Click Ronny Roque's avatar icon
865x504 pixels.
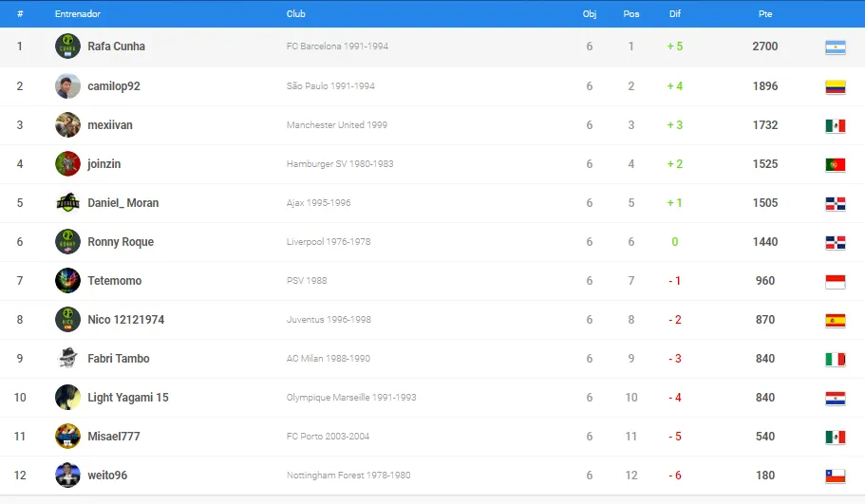(67, 241)
